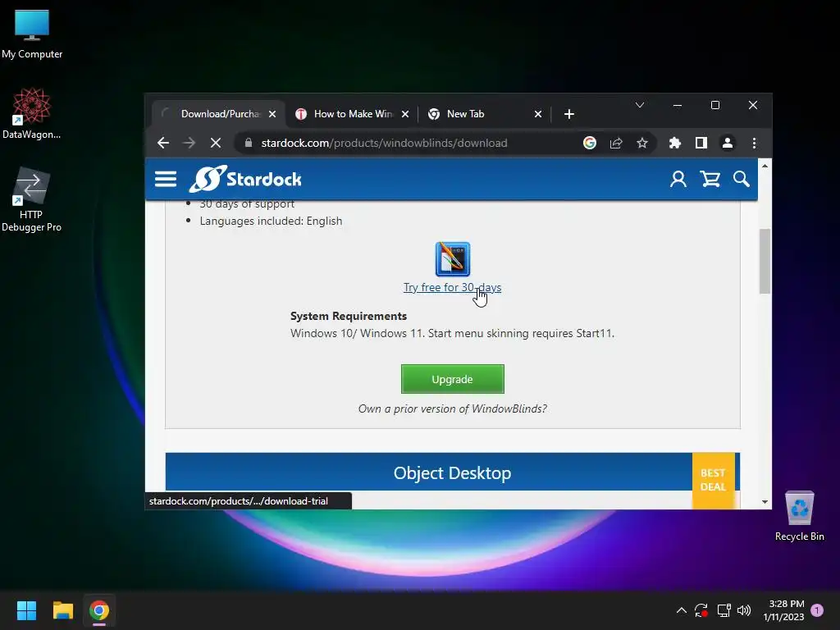Open File Explorer from taskbar
The image size is (840, 630).
(x=62, y=610)
